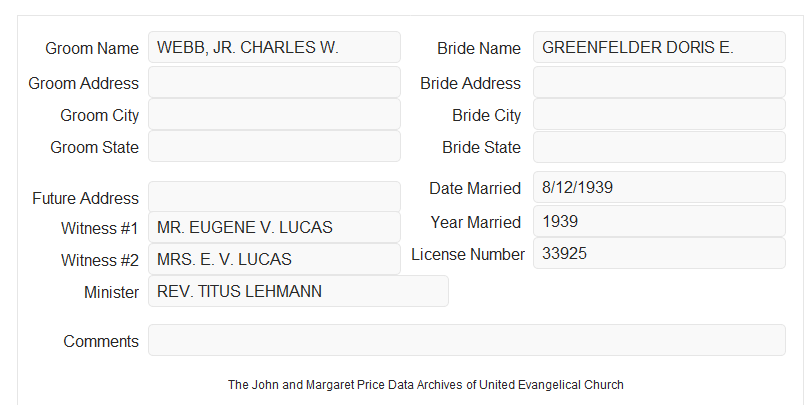
Task: Click License Number field with 33925
Action: pos(659,253)
